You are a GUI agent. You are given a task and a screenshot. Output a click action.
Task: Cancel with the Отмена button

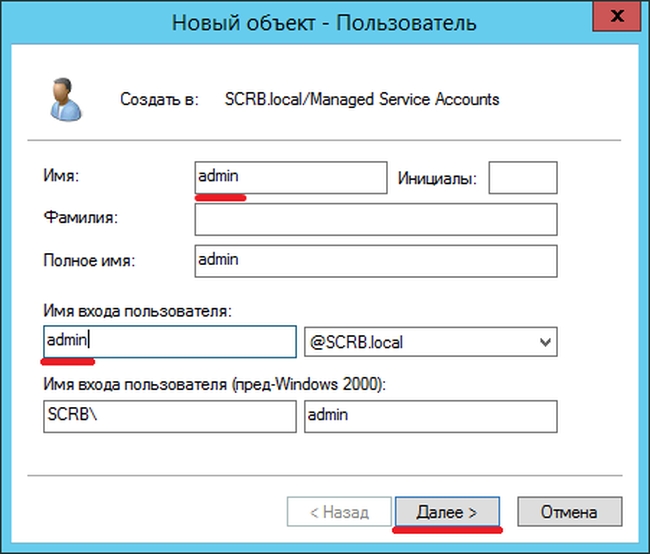point(568,511)
